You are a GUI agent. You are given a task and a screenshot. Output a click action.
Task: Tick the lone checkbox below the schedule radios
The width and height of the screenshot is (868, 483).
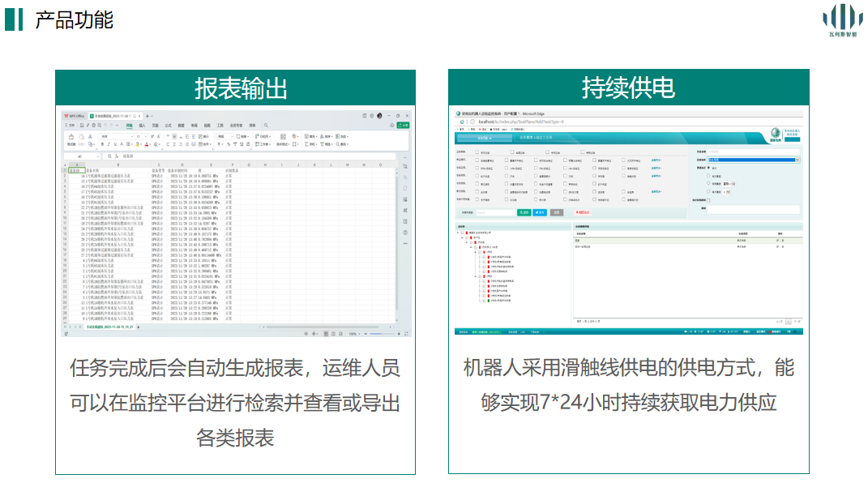point(708,200)
